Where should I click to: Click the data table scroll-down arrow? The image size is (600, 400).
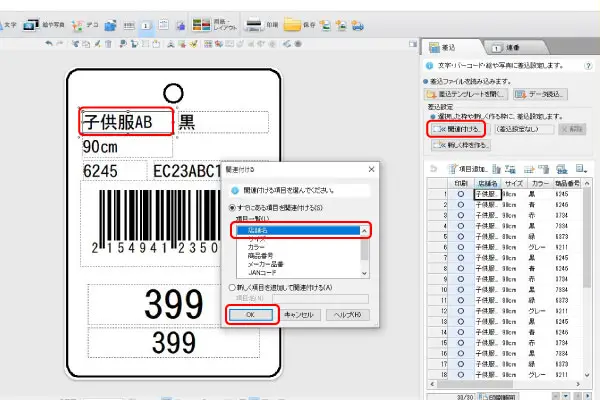(x=587, y=375)
